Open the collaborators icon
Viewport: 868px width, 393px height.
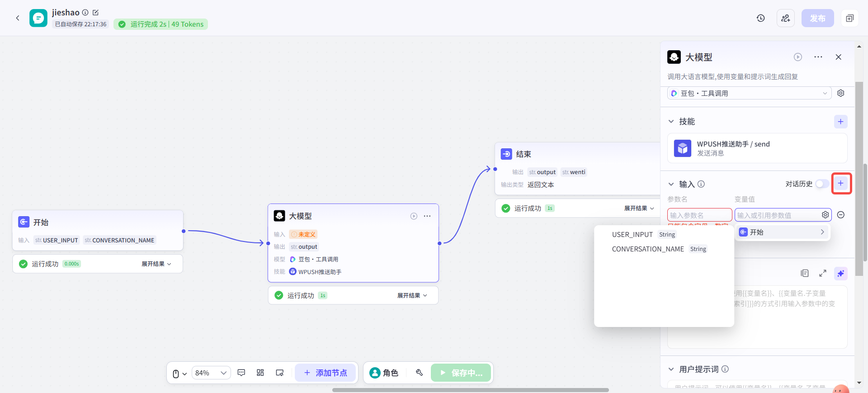click(x=786, y=18)
